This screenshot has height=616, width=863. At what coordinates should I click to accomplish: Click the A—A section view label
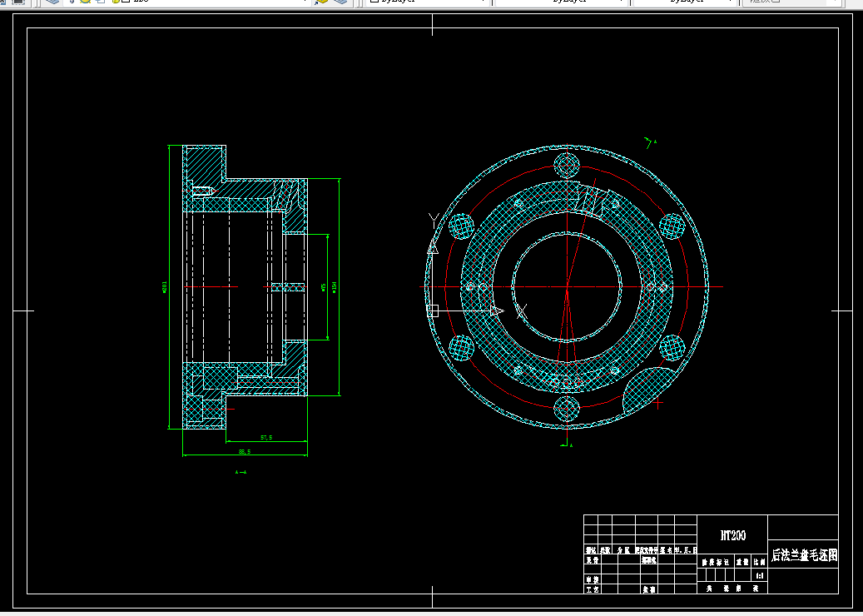(x=241, y=472)
